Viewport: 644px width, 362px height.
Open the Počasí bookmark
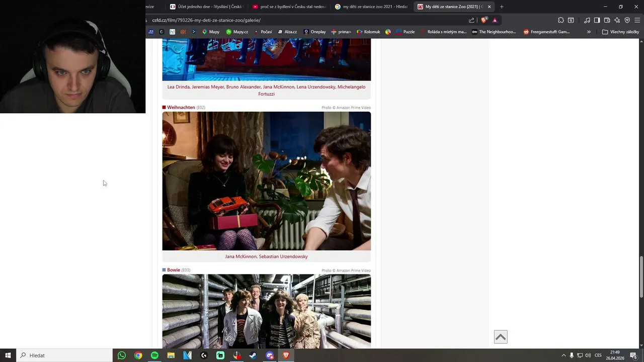[263, 32]
